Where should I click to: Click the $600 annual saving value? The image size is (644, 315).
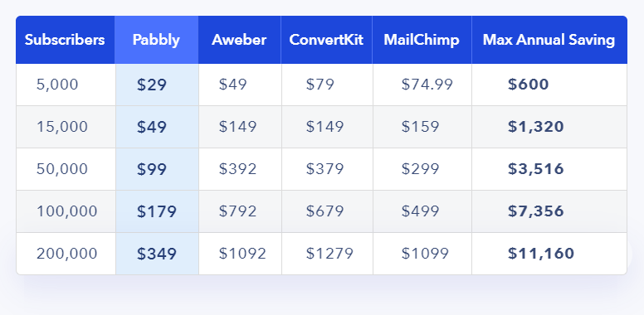[x=528, y=85]
